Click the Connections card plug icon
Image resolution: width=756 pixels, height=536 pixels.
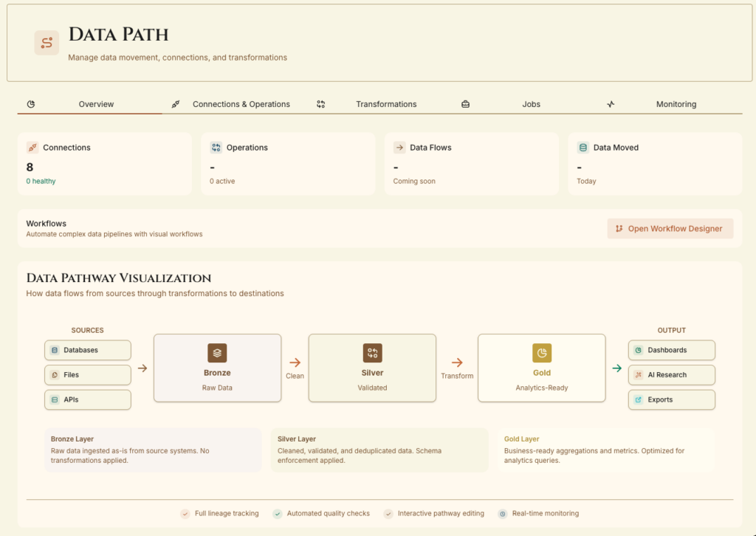click(x=32, y=148)
